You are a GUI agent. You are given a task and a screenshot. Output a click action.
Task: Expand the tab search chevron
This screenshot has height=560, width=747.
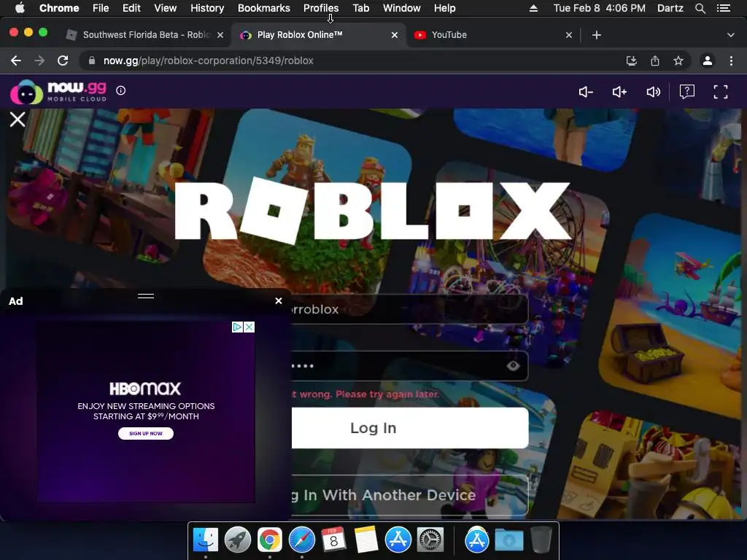[731, 35]
